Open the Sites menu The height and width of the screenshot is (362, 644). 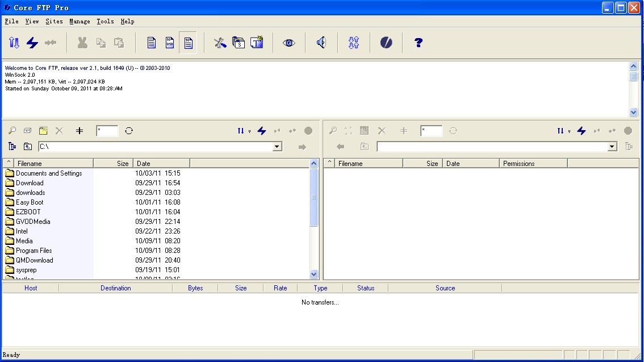[54, 21]
